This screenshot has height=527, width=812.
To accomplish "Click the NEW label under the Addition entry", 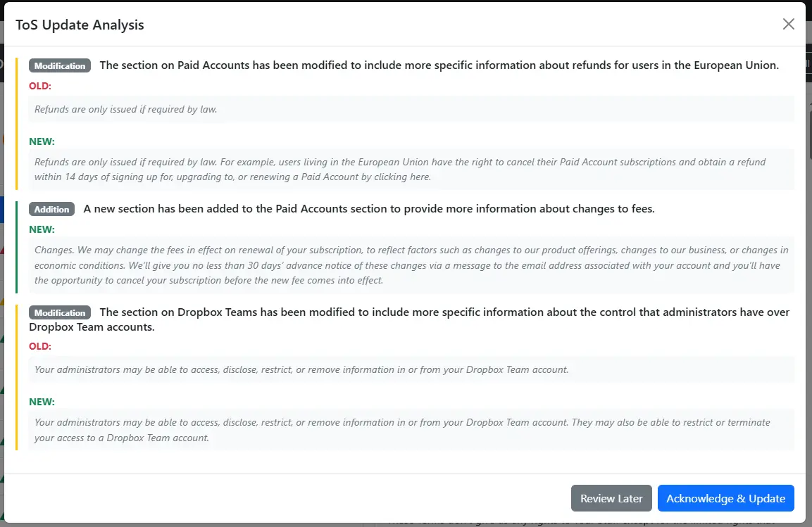I will pyautogui.click(x=42, y=229).
